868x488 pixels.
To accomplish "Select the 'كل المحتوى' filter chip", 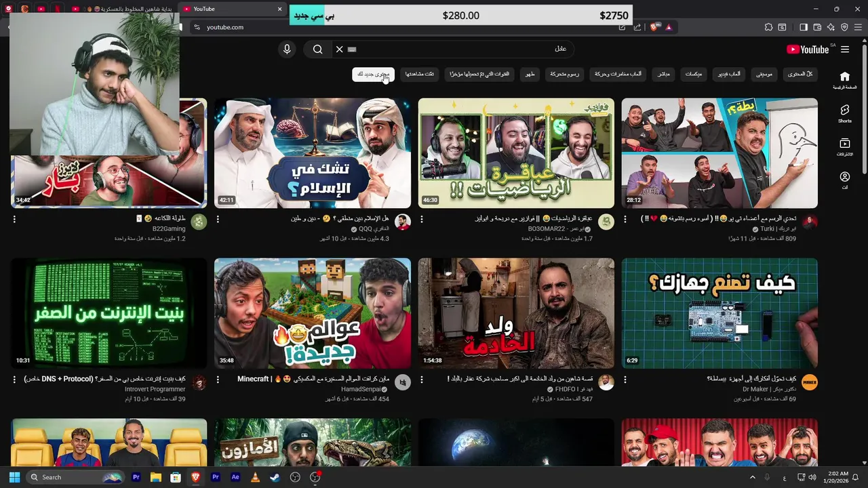I will [x=800, y=74].
